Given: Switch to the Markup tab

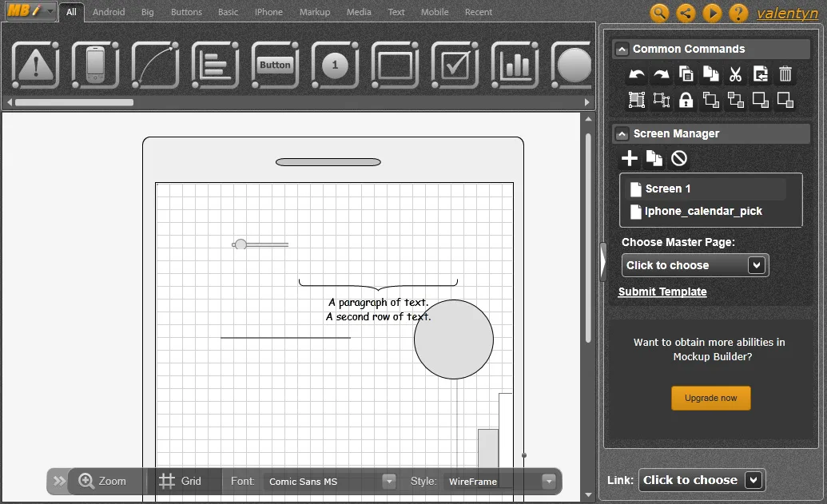Looking at the screenshot, I should pyautogui.click(x=314, y=12).
